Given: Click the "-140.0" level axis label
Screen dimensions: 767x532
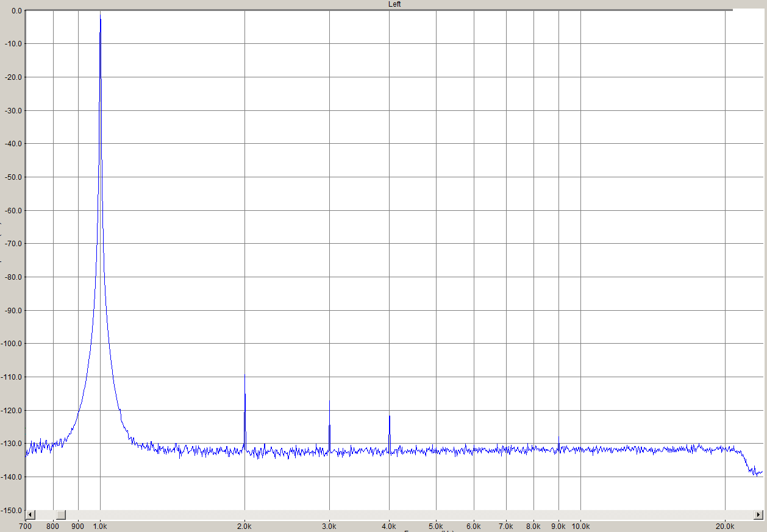Looking at the screenshot, I should tap(12, 477).
